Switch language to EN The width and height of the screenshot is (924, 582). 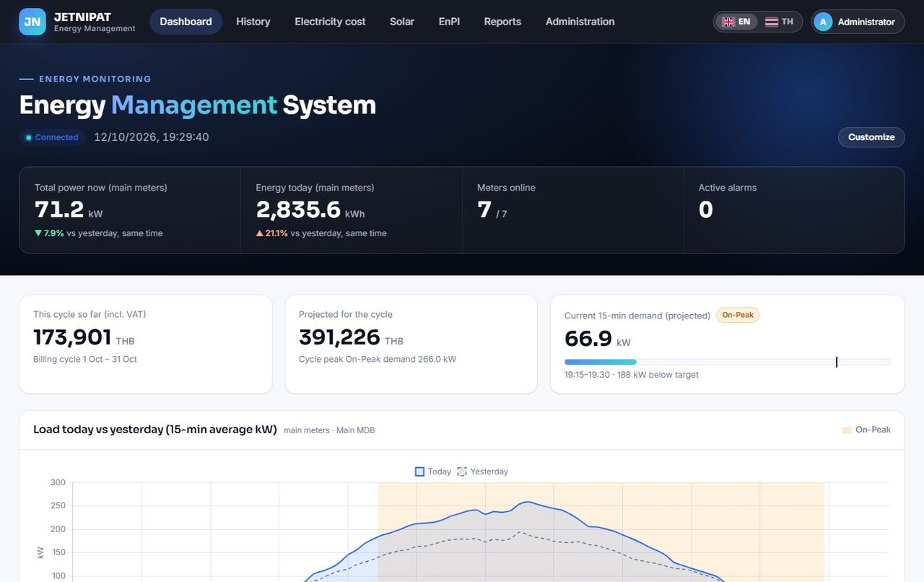[736, 22]
